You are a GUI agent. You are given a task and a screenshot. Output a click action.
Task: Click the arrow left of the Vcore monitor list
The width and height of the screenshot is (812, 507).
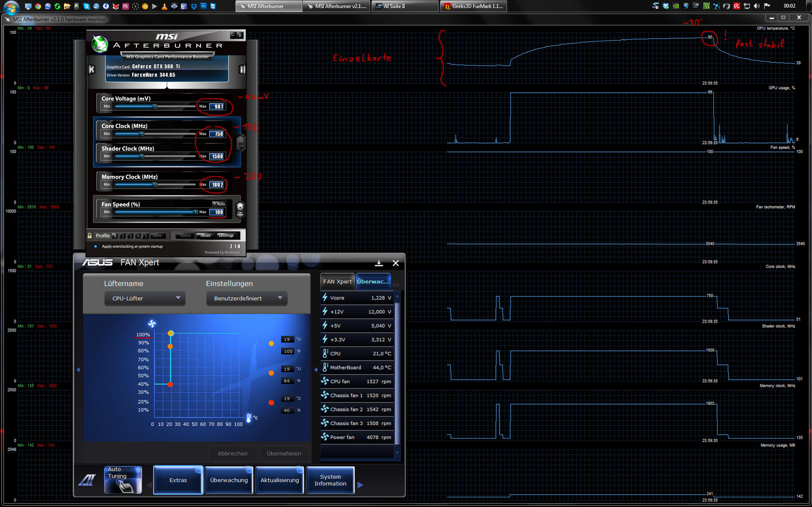(316, 370)
